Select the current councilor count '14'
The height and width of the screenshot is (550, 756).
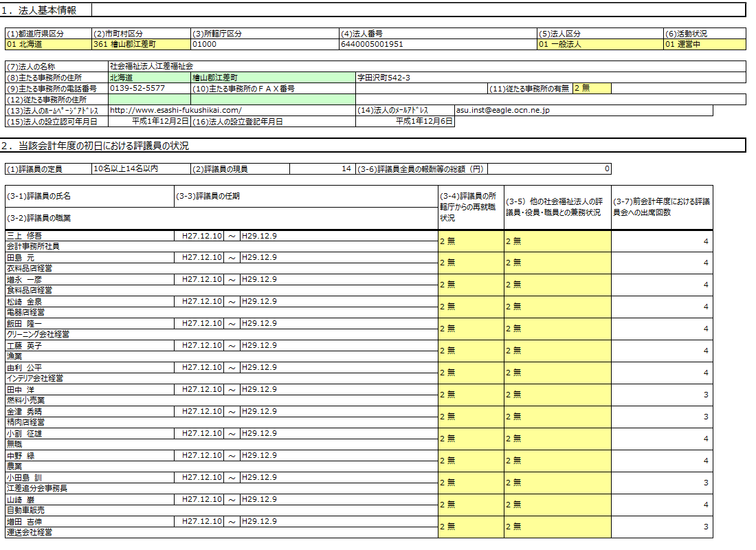[x=322, y=169]
